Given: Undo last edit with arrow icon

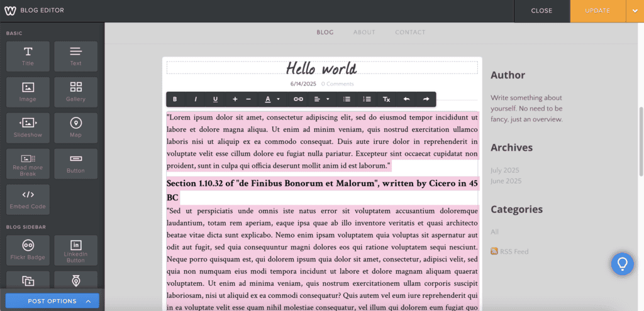Looking at the screenshot, I should [406, 99].
